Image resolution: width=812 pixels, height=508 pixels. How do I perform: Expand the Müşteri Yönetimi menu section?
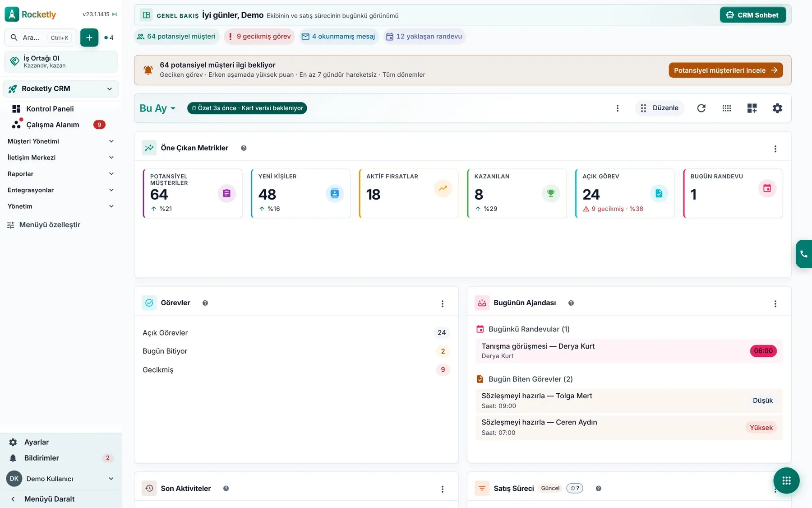(x=61, y=141)
